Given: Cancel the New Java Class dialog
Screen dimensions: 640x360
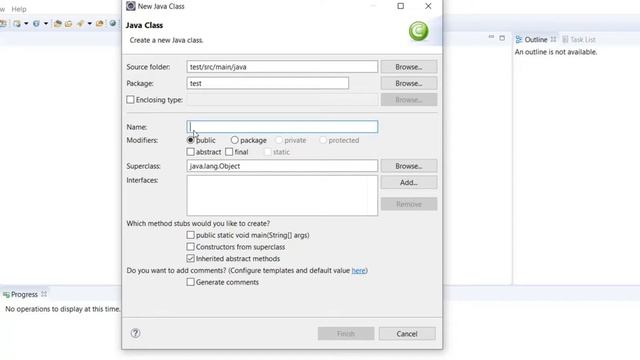Looking at the screenshot, I should click(x=407, y=333).
